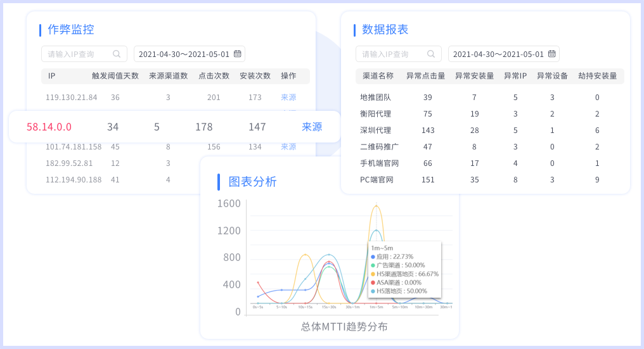Click the 数据报表 panel heading

click(385, 29)
